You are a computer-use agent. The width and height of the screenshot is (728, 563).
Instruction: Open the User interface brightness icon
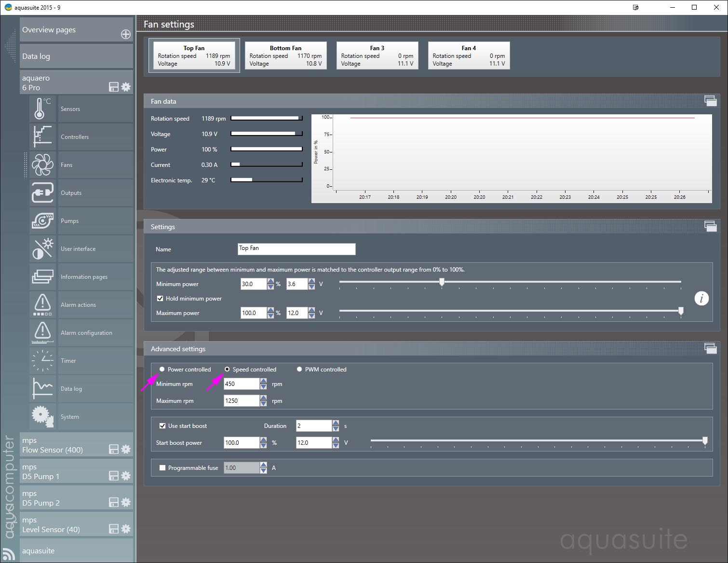[x=42, y=248]
